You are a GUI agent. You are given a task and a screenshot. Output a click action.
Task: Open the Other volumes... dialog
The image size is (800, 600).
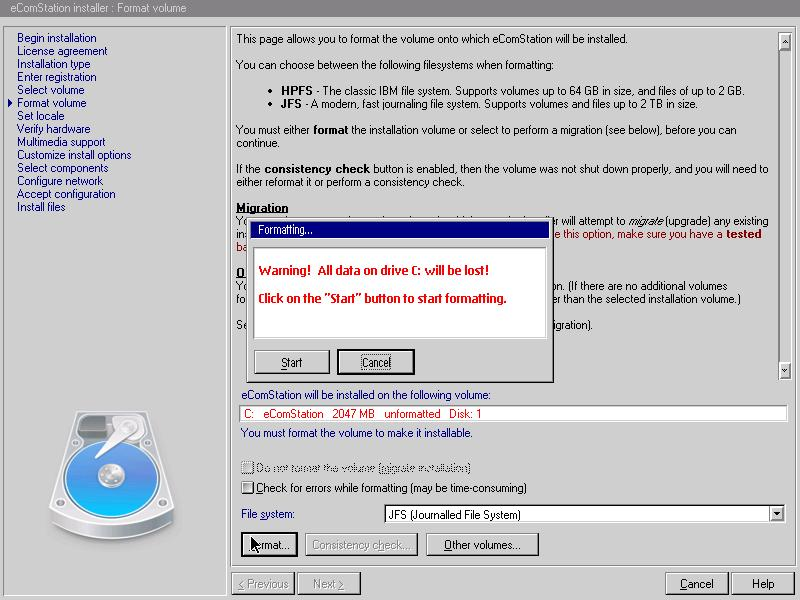point(482,545)
